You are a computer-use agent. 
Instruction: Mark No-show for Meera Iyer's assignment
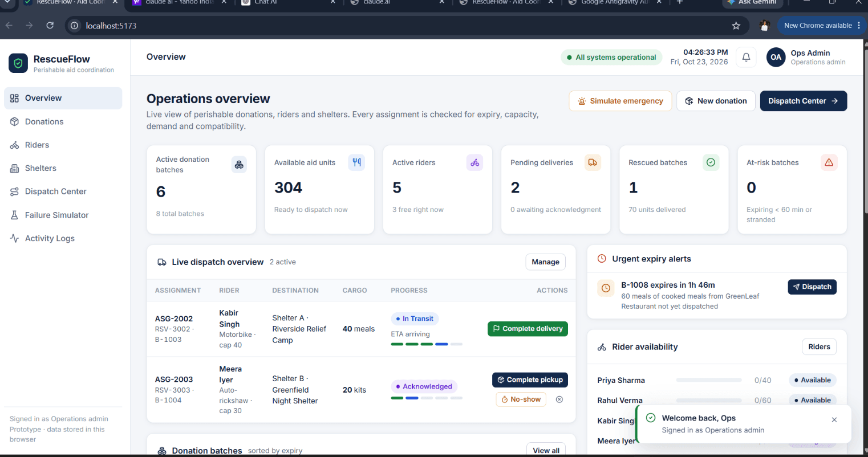click(x=521, y=399)
